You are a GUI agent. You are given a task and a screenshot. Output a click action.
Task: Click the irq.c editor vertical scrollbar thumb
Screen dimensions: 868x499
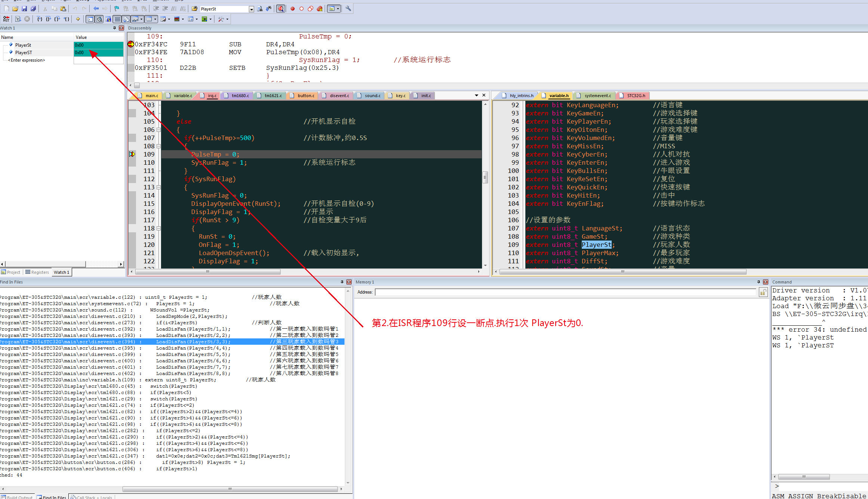point(485,177)
